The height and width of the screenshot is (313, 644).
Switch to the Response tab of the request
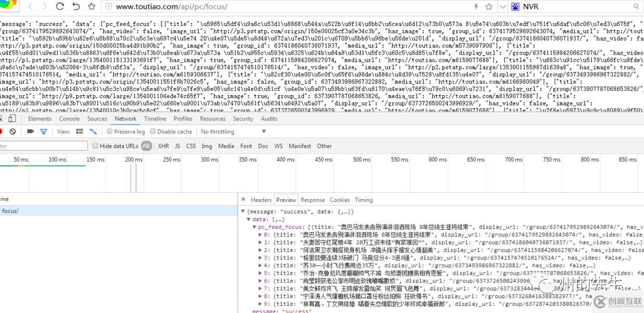[313, 200]
